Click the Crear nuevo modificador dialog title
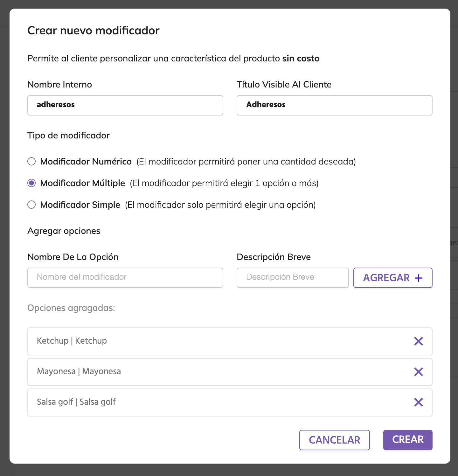 [x=94, y=31]
